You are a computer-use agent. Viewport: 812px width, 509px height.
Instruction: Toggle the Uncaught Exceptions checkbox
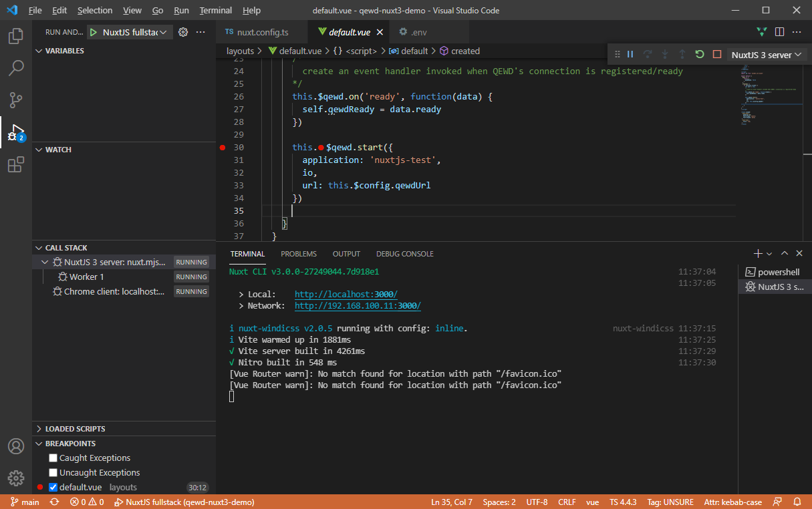(x=53, y=473)
